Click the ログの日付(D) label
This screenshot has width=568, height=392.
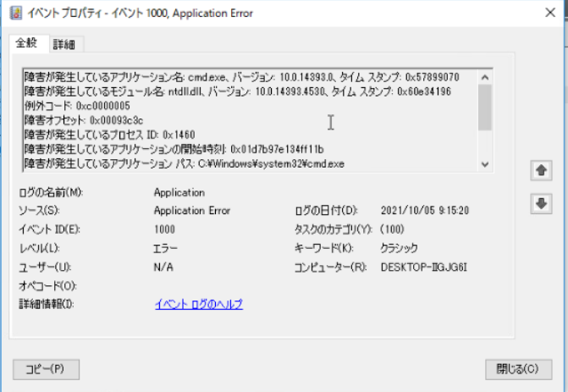326,211
